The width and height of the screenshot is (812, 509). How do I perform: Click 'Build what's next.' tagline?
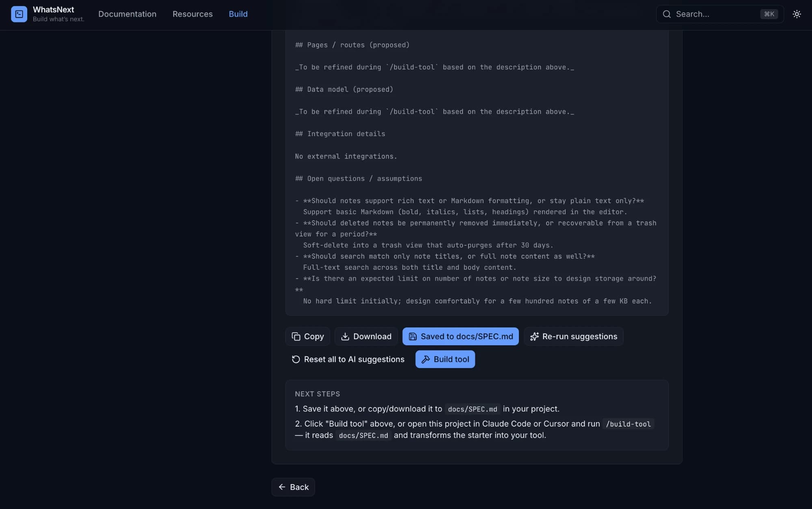(58, 19)
